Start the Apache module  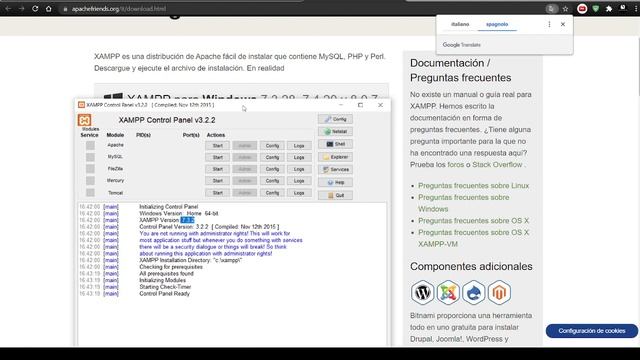click(218, 146)
